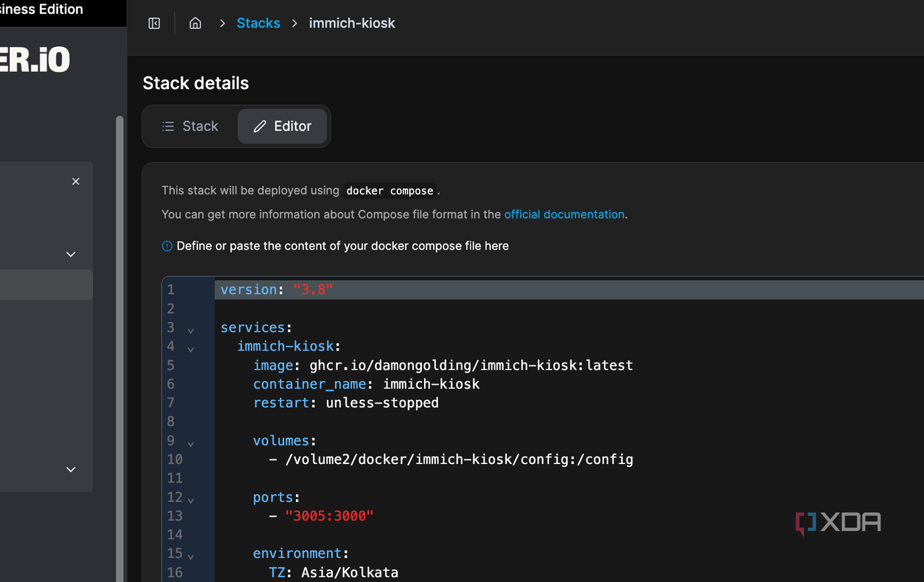
Task: Click the immich-kiosk breadcrumb text
Action: coord(352,23)
